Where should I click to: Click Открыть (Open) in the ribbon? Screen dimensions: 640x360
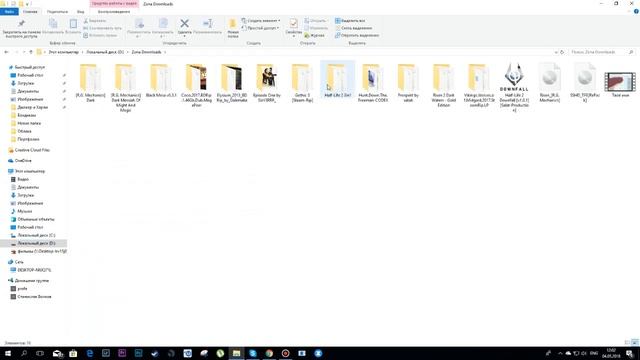tap(315, 20)
